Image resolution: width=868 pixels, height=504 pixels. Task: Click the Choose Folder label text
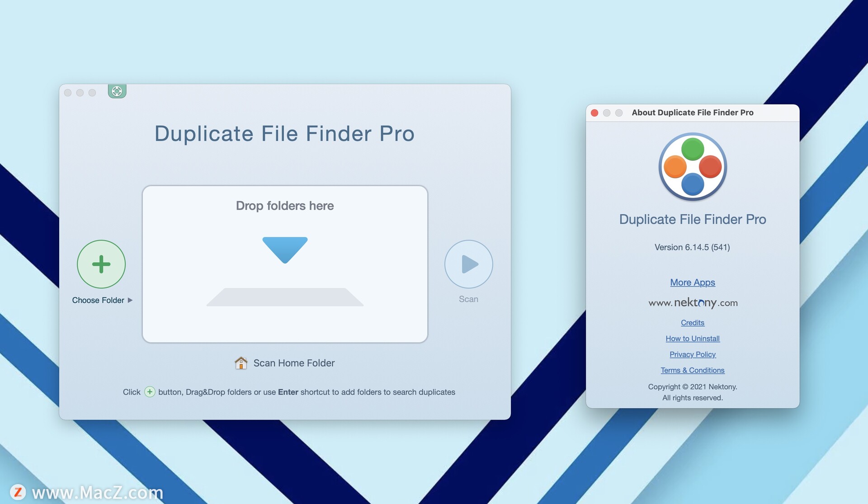98,300
